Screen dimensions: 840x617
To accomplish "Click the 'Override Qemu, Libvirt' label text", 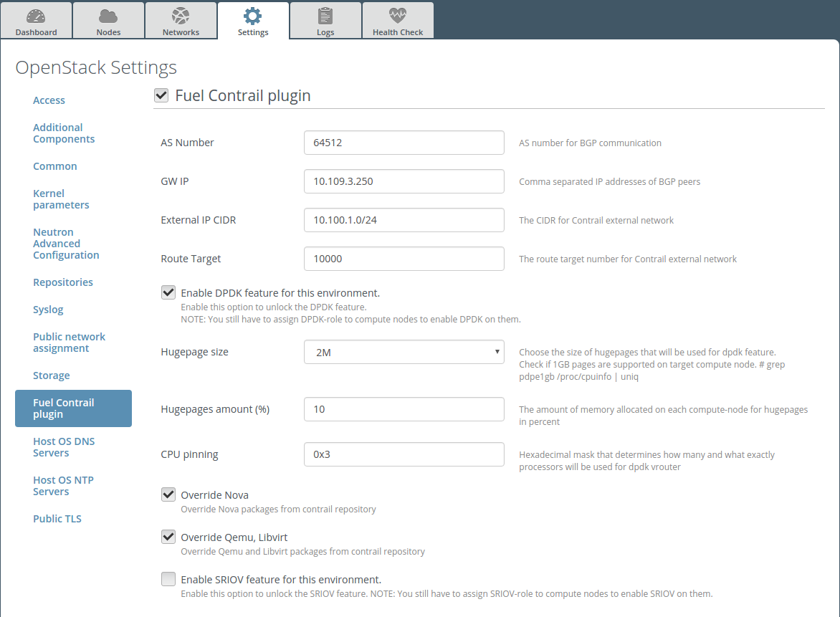I will point(234,537).
